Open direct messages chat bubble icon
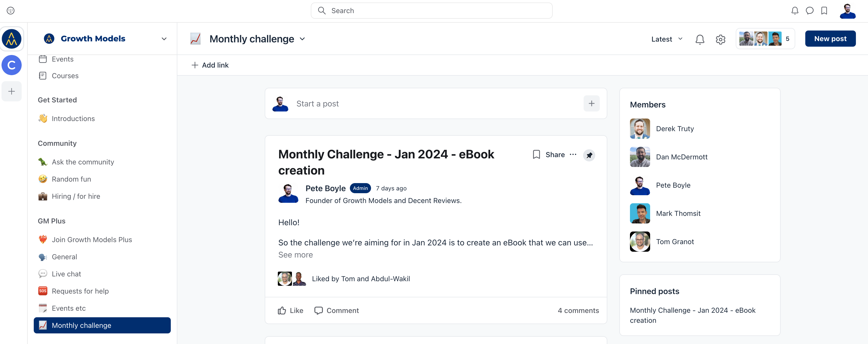Screen dimensions: 868x344 [x=809, y=11]
